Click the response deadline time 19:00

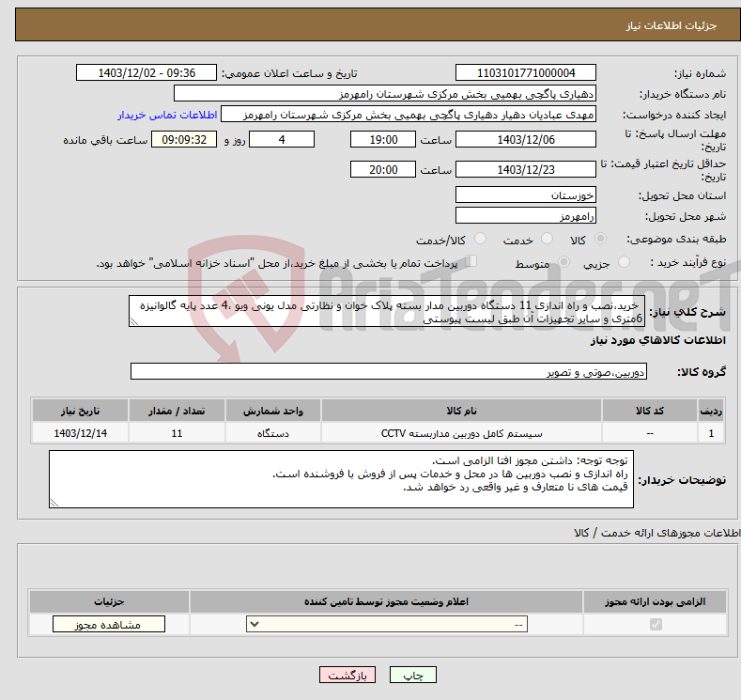[383, 139]
